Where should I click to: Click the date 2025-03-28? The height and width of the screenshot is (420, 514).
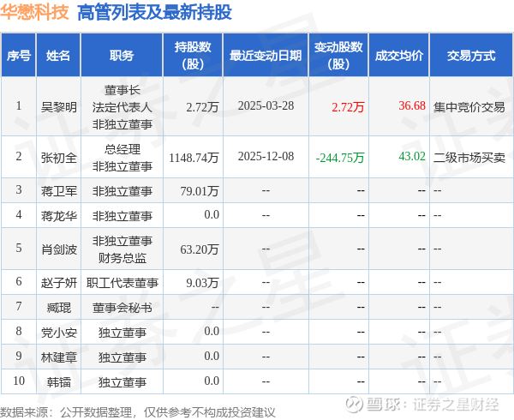(266, 105)
